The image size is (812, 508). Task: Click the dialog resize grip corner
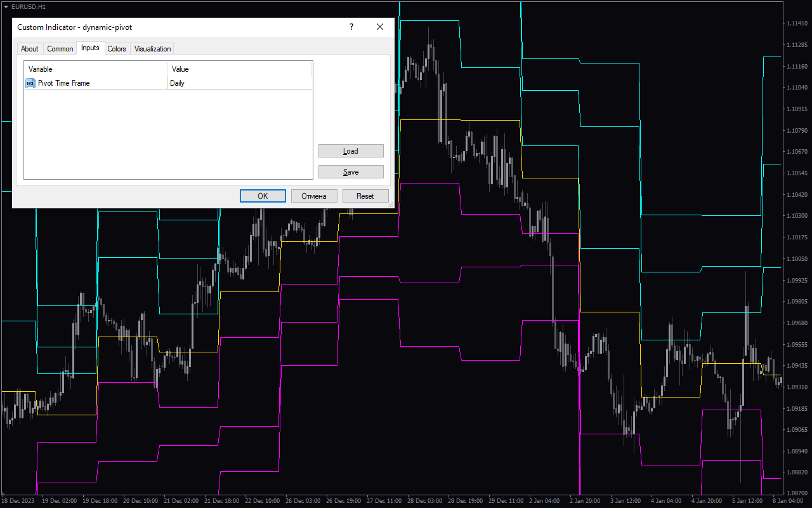(x=390, y=204)
